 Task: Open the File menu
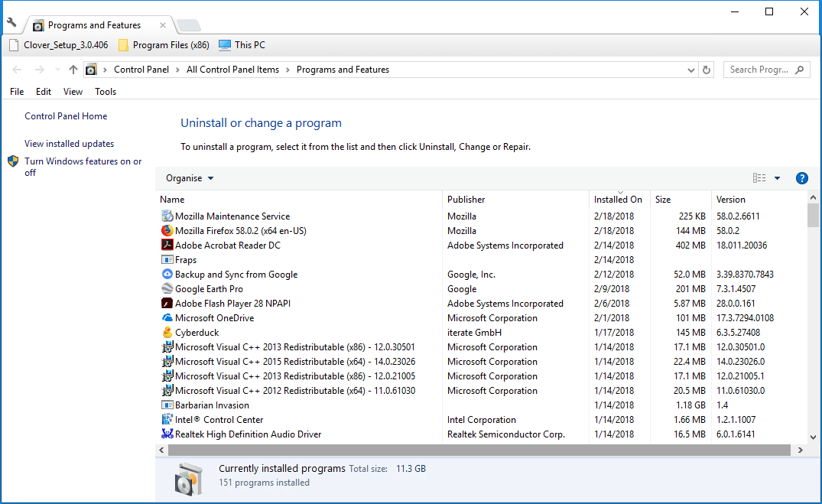pyautogui.click(x=17, y=91)
